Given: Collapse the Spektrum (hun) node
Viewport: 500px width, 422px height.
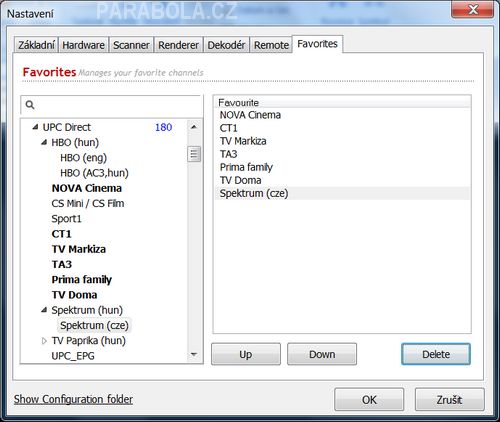Looking at the screenshot, I should coord(44,310).
